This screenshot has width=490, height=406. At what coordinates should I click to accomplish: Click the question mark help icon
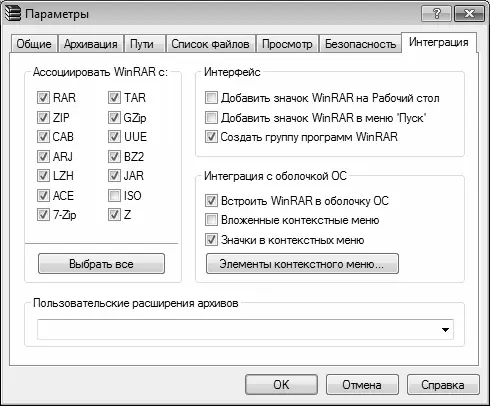pyautogui.click(x=437, y=14)
